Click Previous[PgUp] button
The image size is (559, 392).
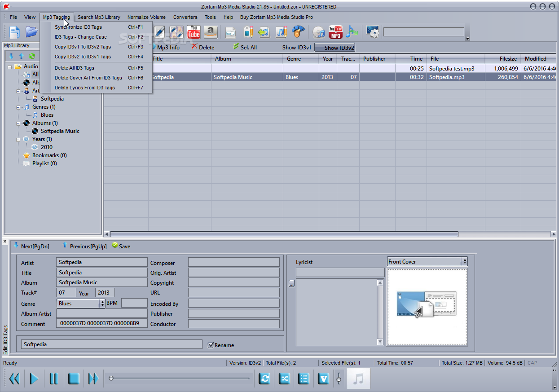tap(85, 246)
